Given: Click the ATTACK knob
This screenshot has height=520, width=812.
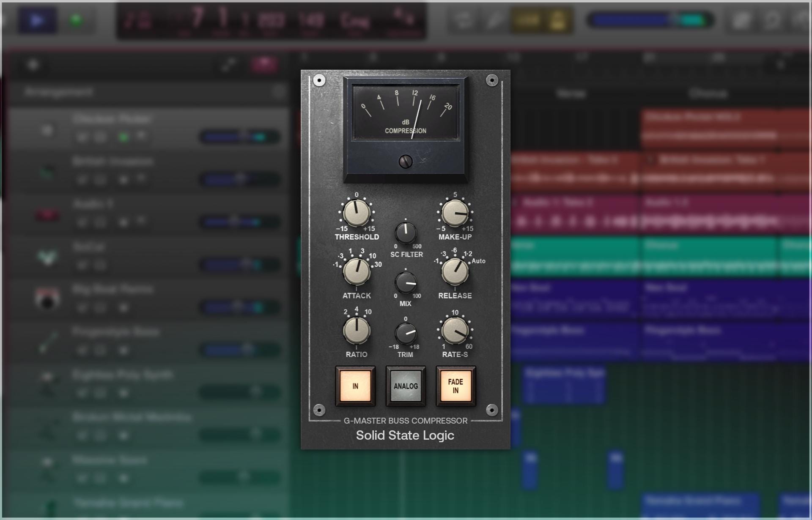Looking at the screenshot, I should coord(357,272).
